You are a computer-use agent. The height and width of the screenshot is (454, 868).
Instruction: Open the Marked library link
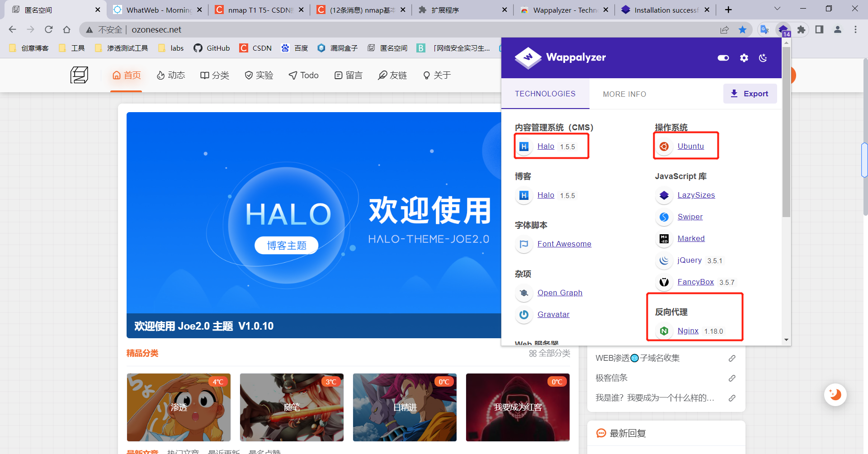pos(691,238)
